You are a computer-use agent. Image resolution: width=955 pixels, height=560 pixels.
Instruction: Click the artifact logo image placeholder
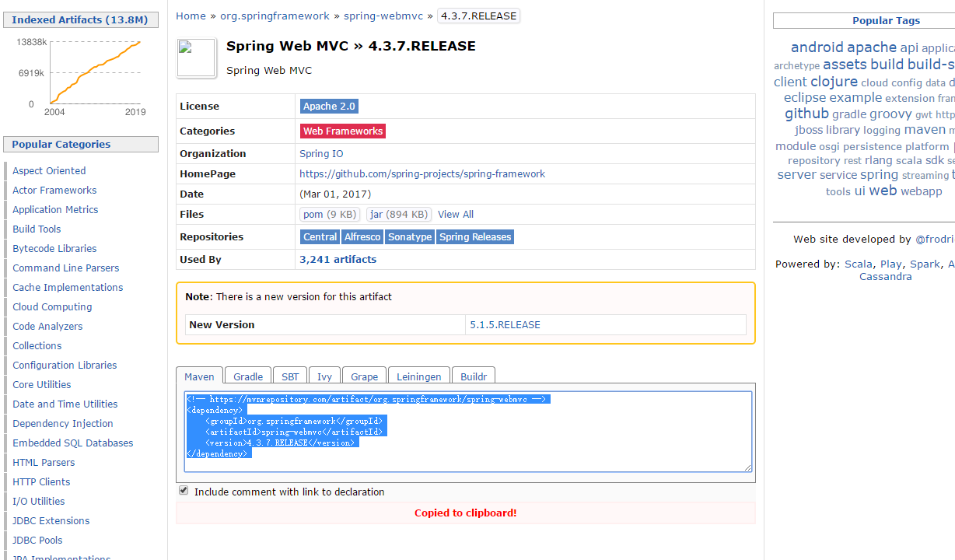coord(197,58)
